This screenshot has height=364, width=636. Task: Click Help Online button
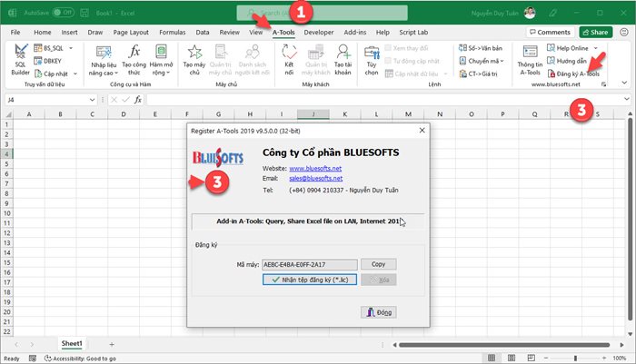click(x=568, y=48)
